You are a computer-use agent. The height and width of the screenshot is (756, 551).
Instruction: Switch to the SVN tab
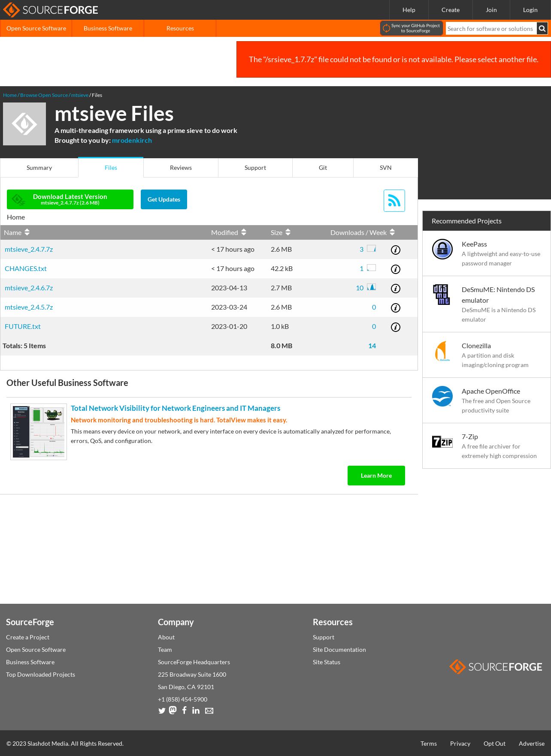[x=385, y=168]
